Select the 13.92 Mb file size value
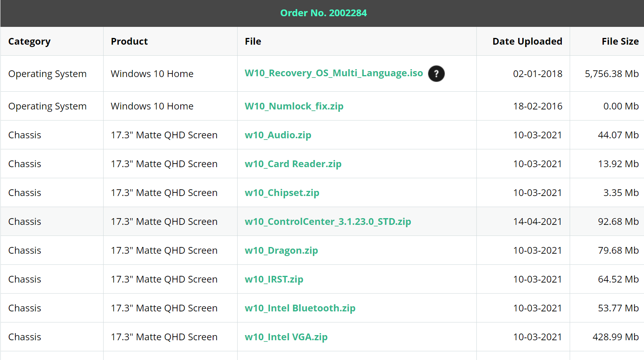 (x=618, y=164)
